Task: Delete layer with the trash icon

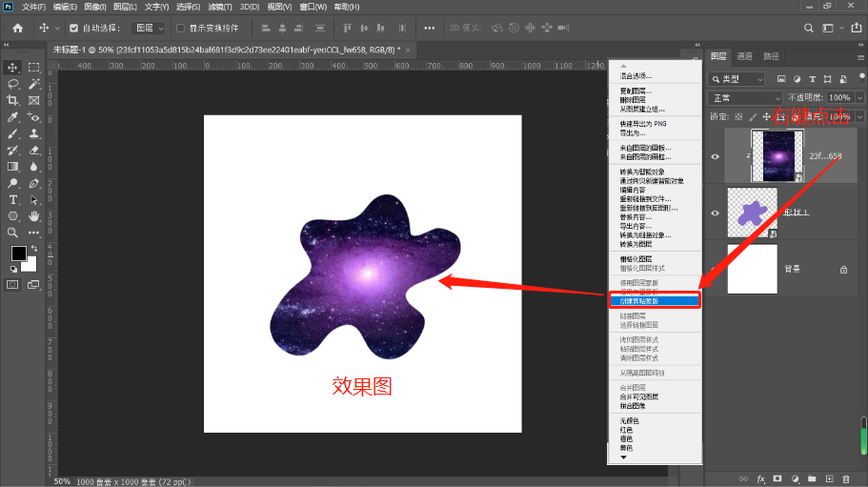Action: [846, 478]
